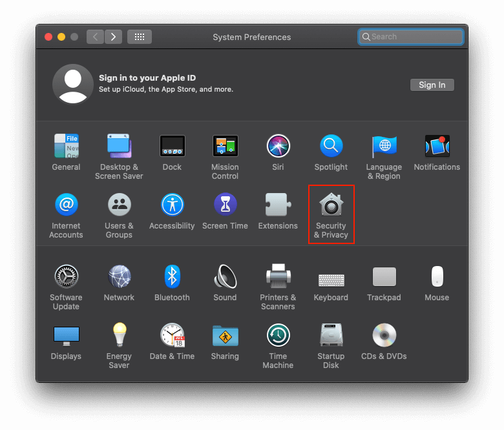This screenshot has width=504, height=430.
Task: Click the Apple ID user avatar
Action: 73,84
